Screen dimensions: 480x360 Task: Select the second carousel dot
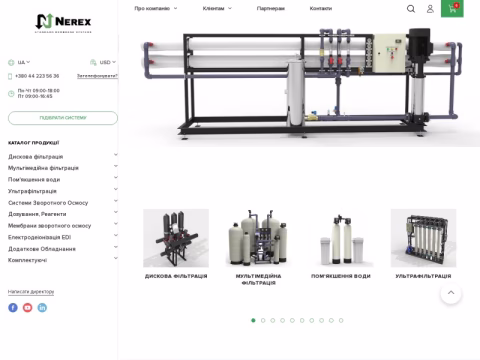point(263,320)
